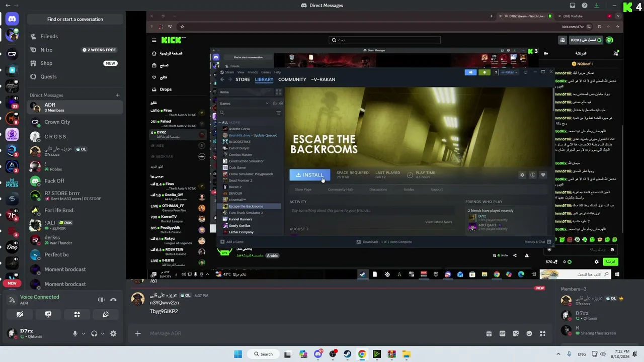Open the Windows taskbar Search box

263,354
